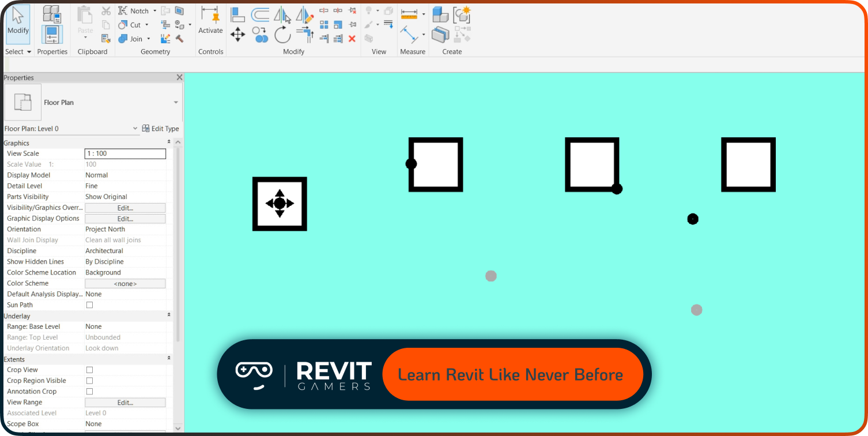
Task: Click Edit for View Range
Action: click(x=125, y=403)
